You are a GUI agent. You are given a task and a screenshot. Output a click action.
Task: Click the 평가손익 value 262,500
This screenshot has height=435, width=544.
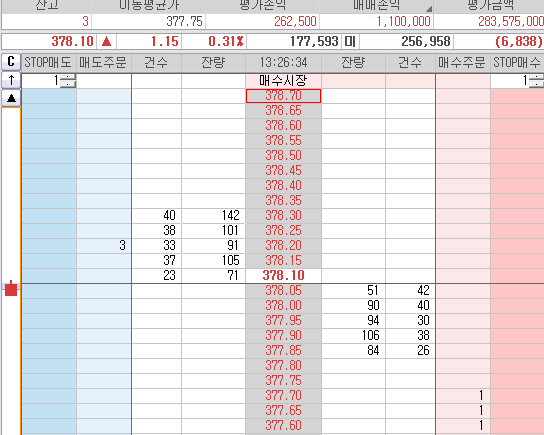tap(295, 22)
